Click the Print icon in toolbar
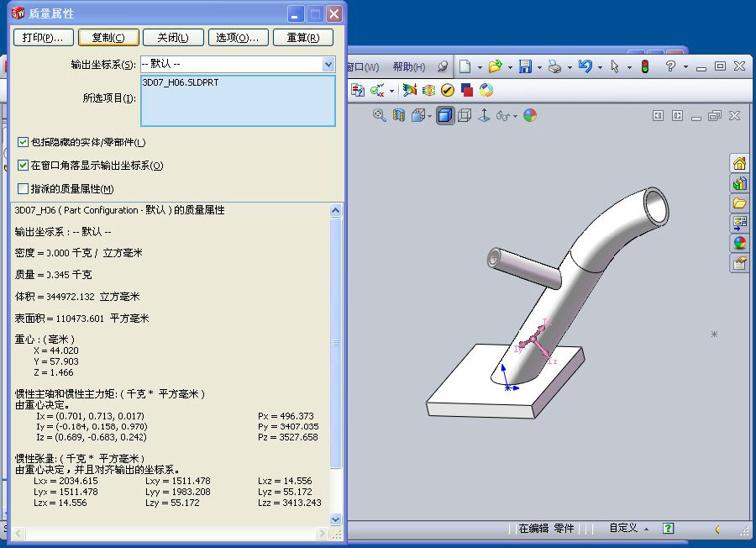This screenshot has height=548, width=756. (x=554, y=67)
